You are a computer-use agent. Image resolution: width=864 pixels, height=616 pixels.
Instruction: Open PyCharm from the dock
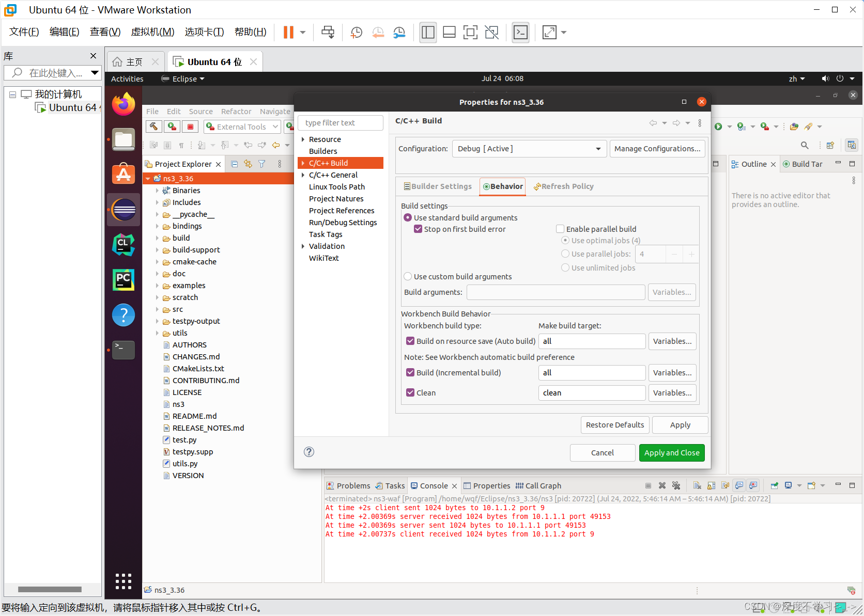point(124,280)
